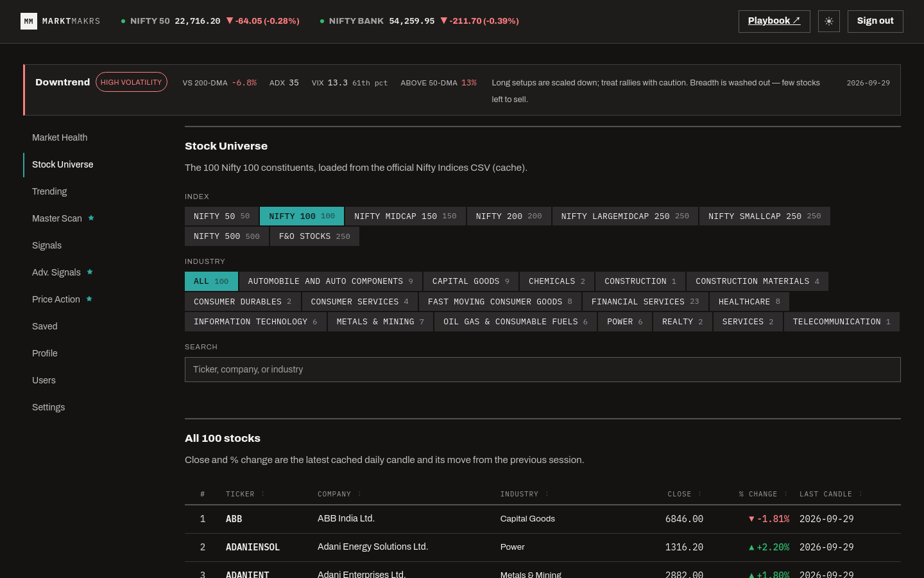This screenshot has width=924, height=578.
Task: Select Nifty Smallcap 250 index filter
Action: (x=765, y=216)
